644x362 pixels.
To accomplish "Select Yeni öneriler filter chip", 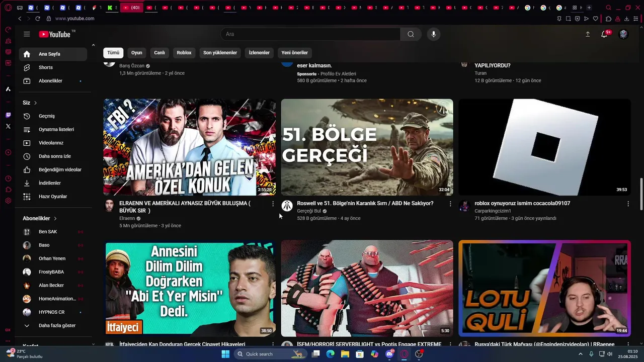I will pyautogui.click(x=294, y=53).
